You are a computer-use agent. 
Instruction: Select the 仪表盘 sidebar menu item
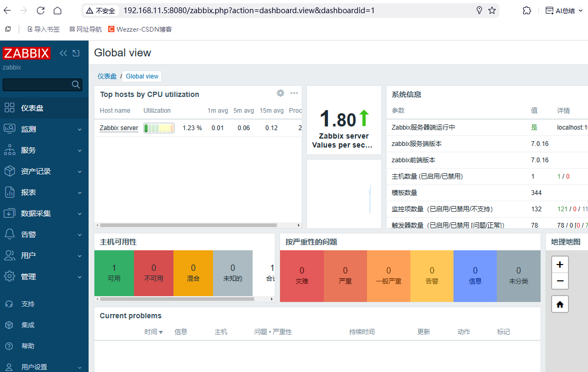point(44,108)
